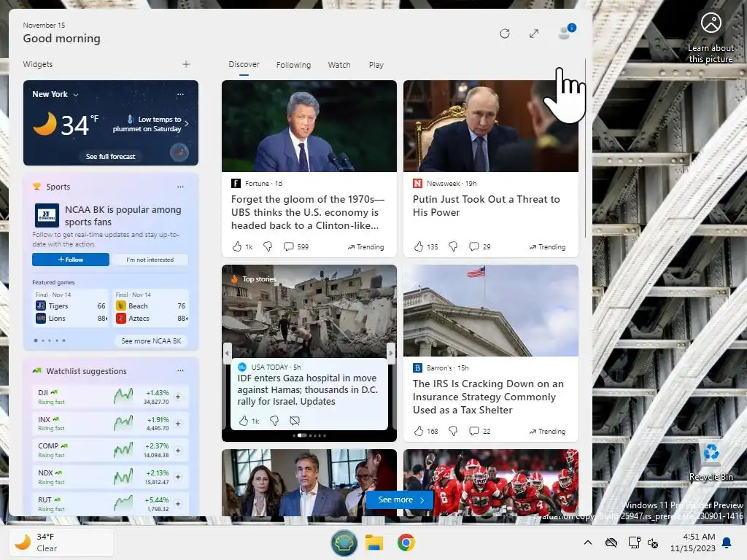Switch to the Play tab
The width and height of the screenshot is (747, 560).
(376, 65)
